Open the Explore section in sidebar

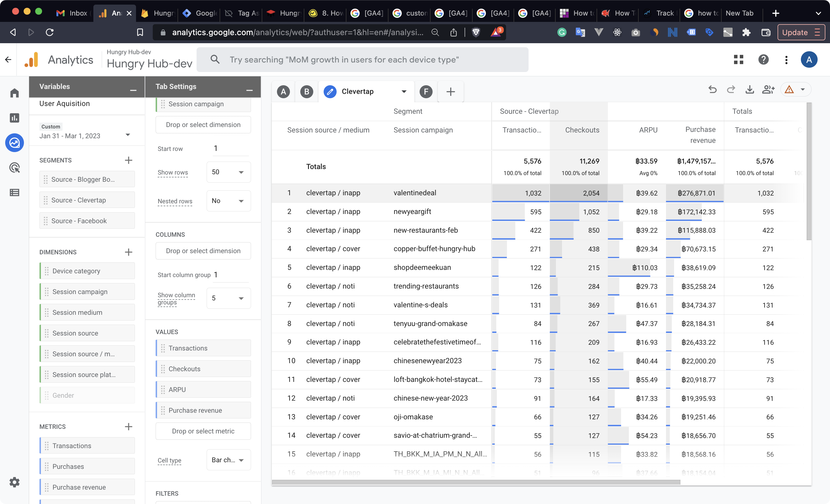coord(14,143)
